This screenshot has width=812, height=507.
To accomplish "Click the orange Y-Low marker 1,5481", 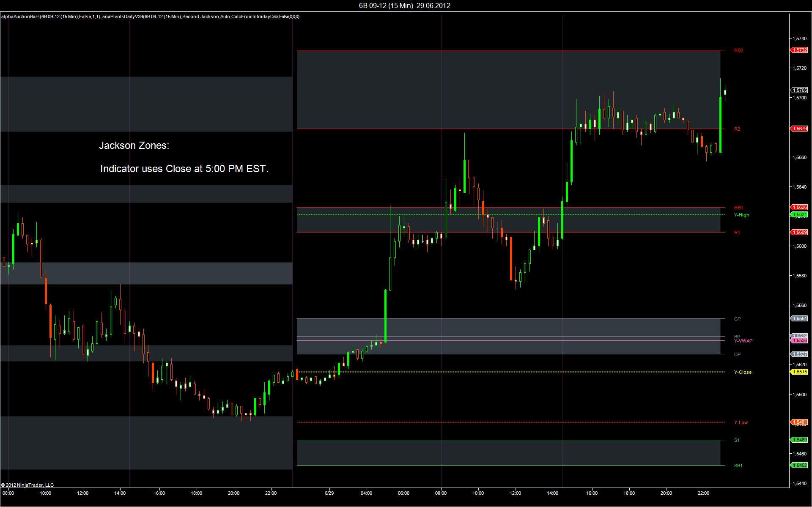I will pyautogui.click(x=799, y=422).
